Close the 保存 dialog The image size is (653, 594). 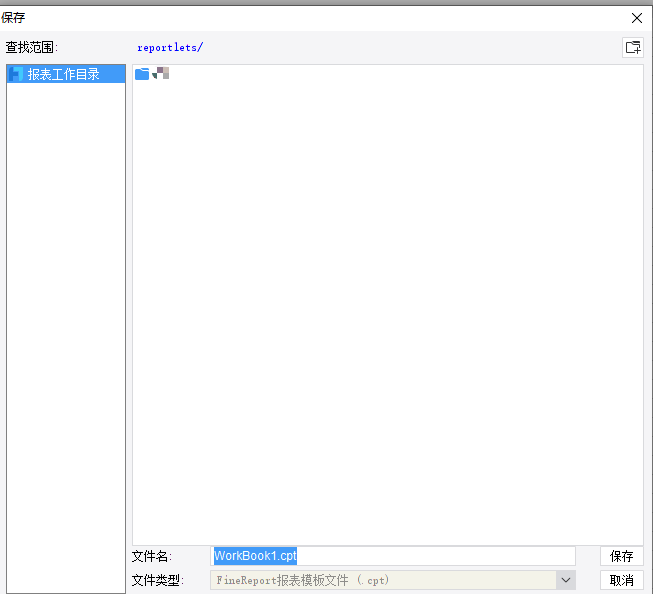[636, 18]
